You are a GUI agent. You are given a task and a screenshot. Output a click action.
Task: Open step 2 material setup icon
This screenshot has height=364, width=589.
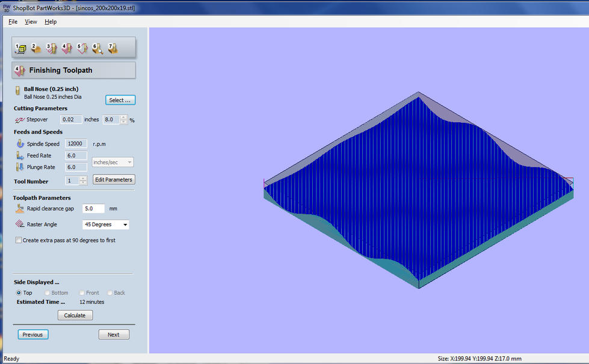click(36, 48)
